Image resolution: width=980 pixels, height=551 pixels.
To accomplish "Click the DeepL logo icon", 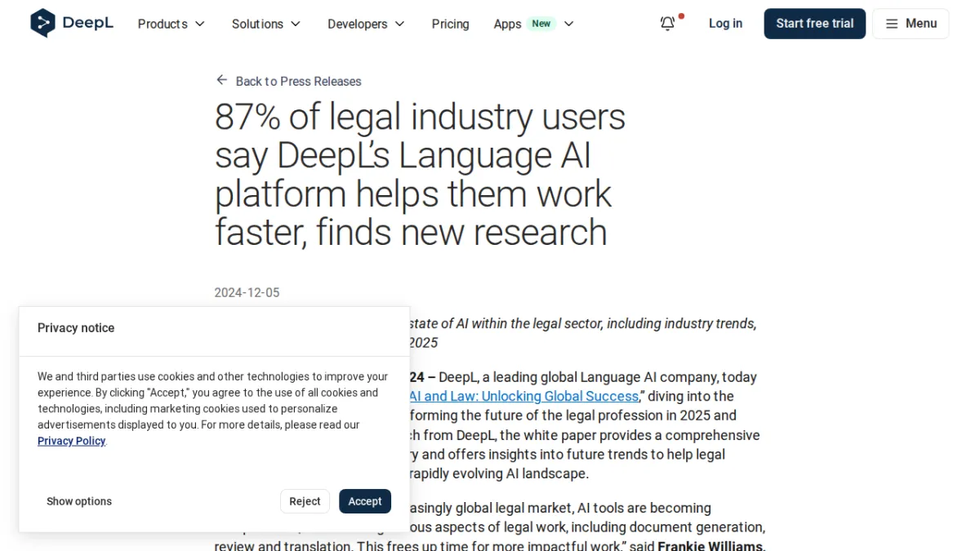I will tap(42, 24).
